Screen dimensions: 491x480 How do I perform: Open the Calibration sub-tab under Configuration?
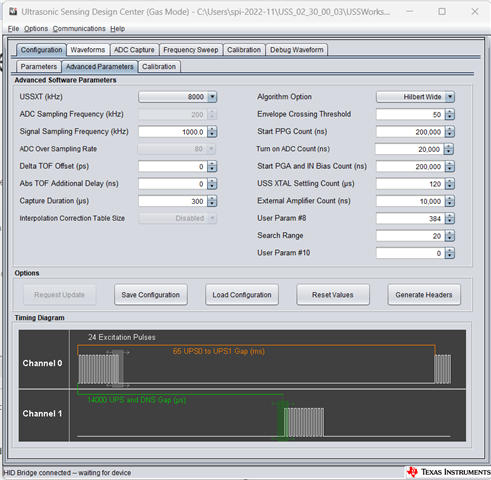[159, 67]
